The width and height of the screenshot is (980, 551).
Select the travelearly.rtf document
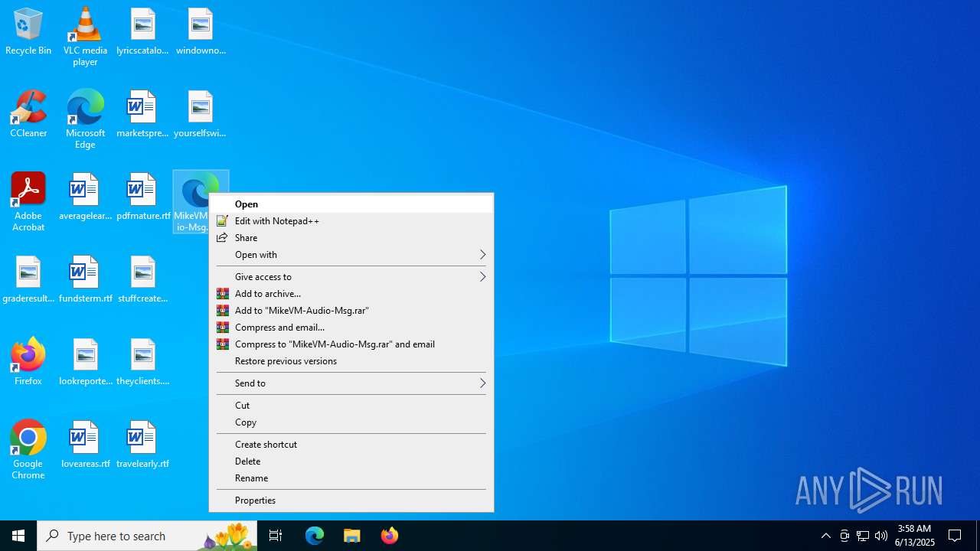click(142, 445)
